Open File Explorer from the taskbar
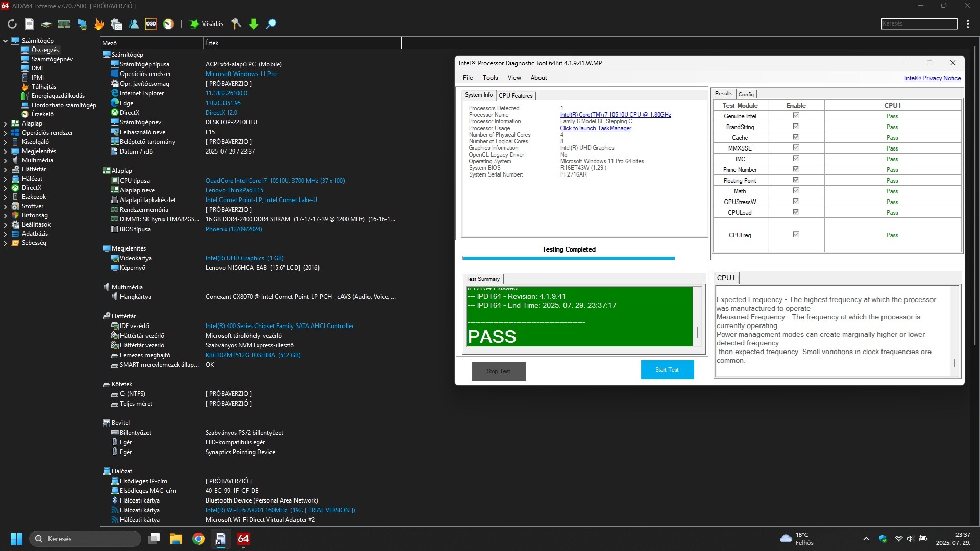980x551 pixels. [x=176, y=539]
